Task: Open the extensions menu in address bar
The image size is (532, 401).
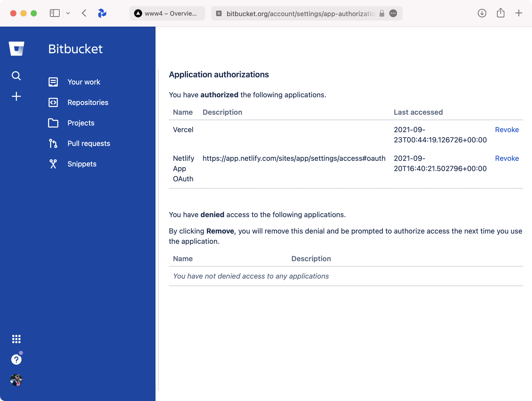Action: pyautogui.click(x=393, y=13)
